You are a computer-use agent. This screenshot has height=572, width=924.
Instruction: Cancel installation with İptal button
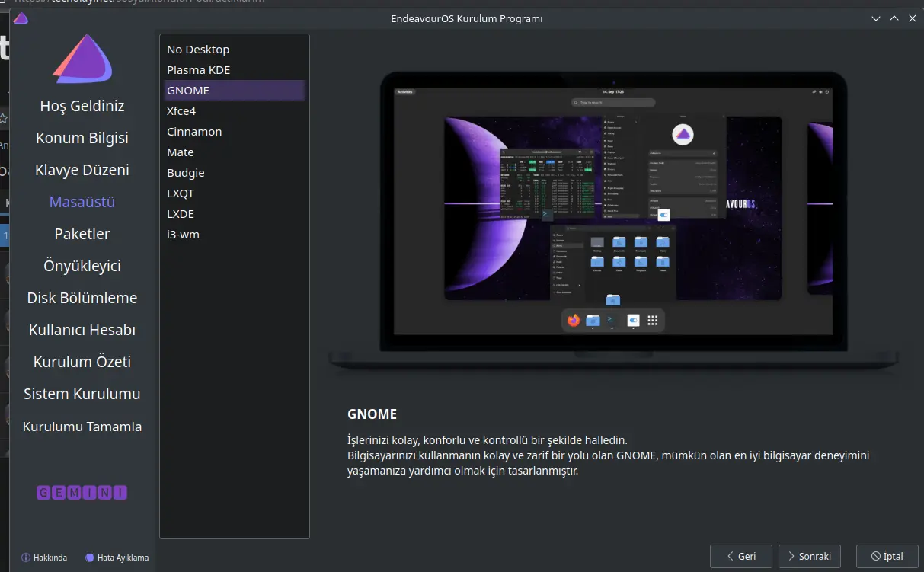coord(887,556)
